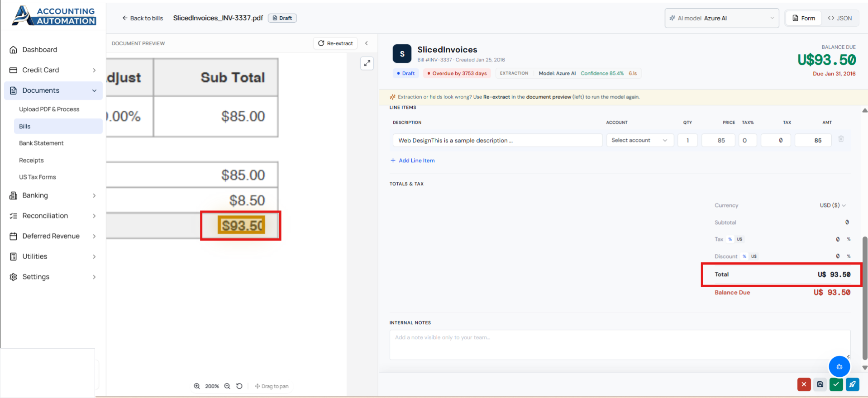Open Upload PDF & Process page

point(49,109)
